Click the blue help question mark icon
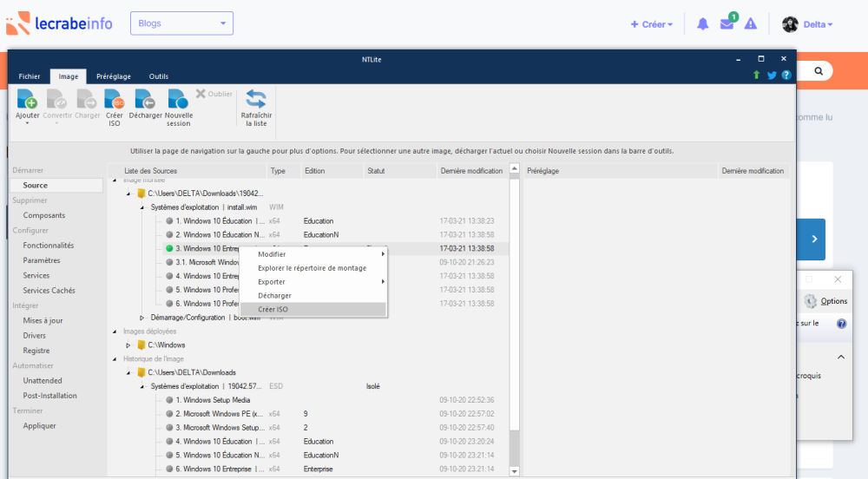Screen dimensions: 868x479 786,75
